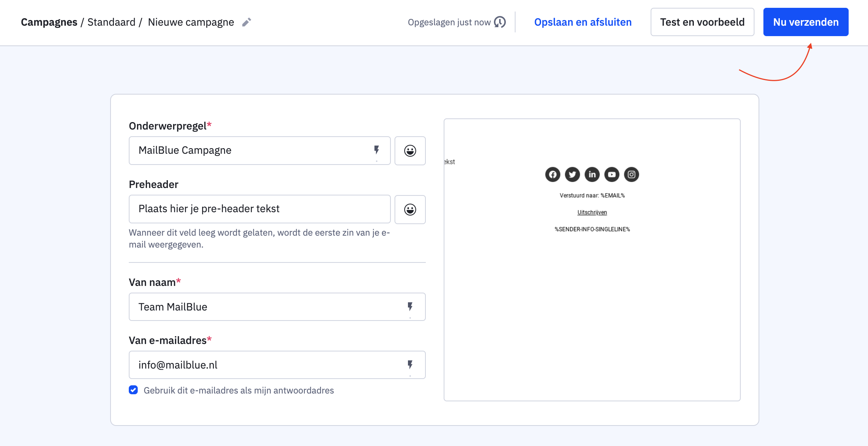Click the Instagram icon in email preview
This screenshot has width=868, height=446.
pyautogui.click(x=632, y=174)
